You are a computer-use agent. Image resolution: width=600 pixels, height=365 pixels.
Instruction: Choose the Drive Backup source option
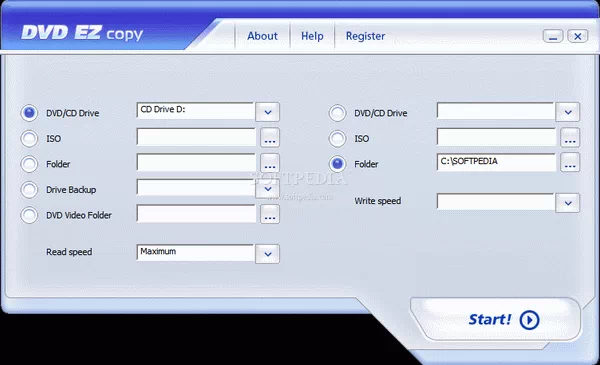29,190
